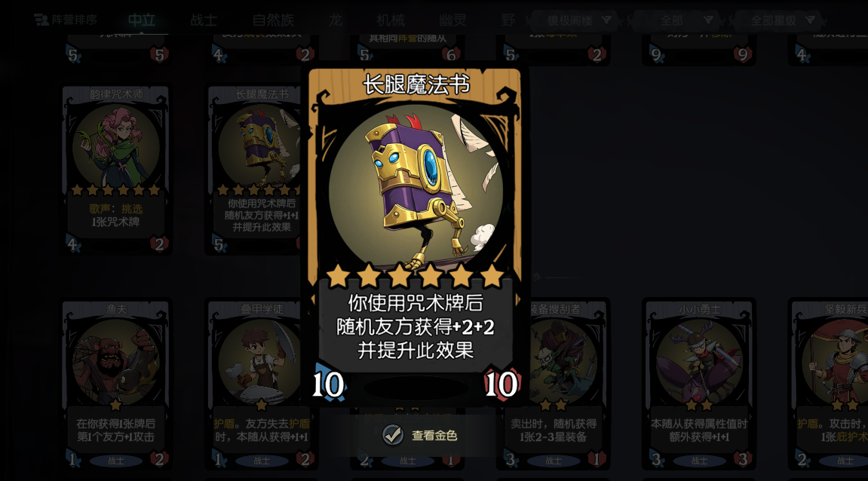Open the 幽灵 tab

tap(452, 20)
